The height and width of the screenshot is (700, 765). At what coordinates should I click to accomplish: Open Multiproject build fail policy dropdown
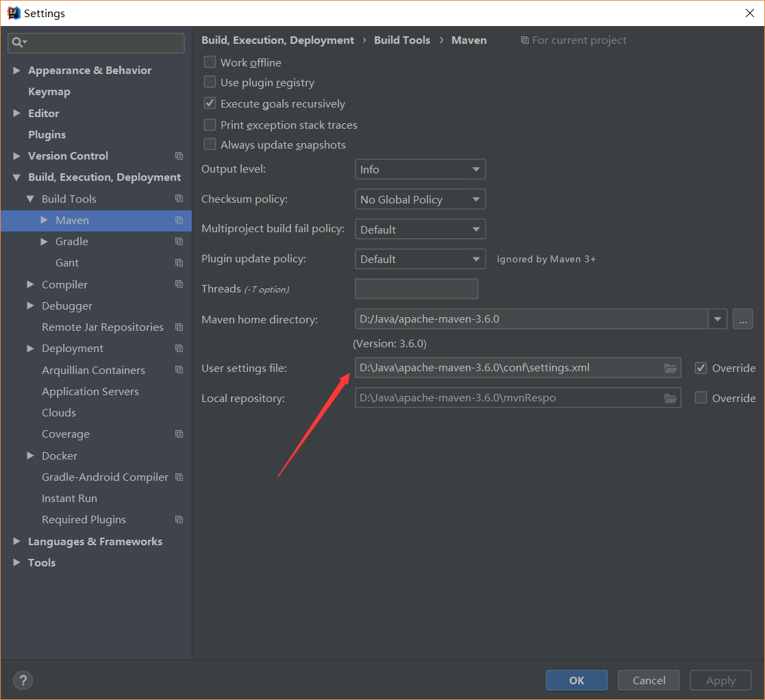click(x=420, y=229)
